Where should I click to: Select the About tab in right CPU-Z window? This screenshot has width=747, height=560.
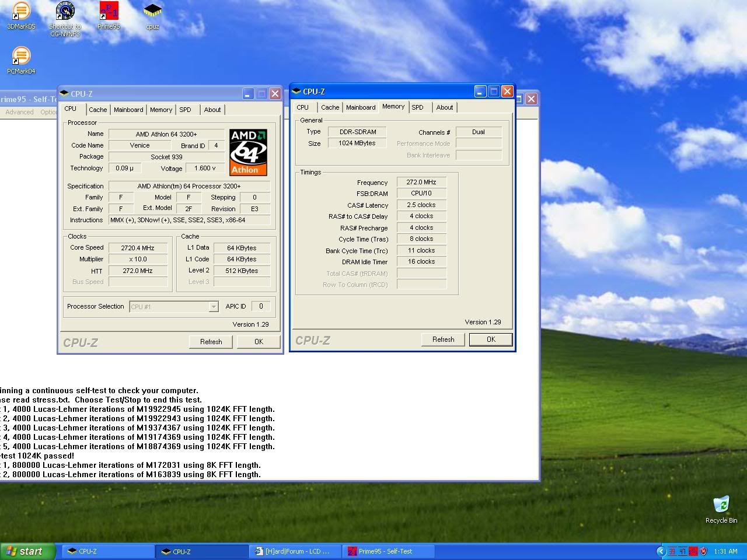(x=445, y=107)
